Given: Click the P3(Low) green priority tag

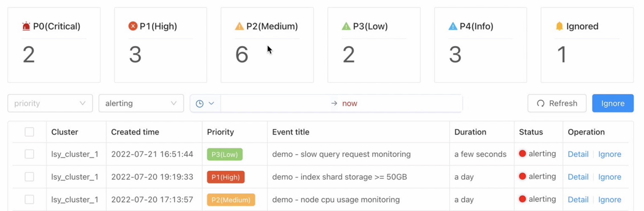Looking at the screenshot, I should click(x=225, y=154).
